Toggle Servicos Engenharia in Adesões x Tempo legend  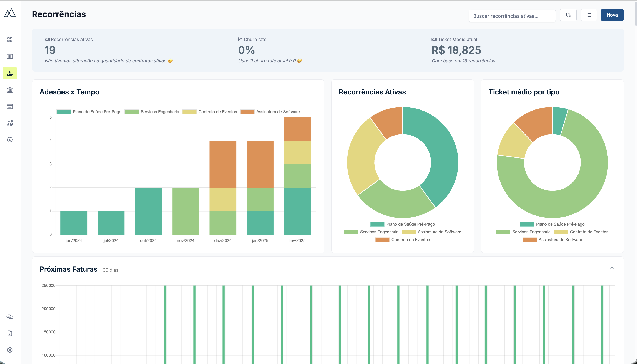[152, 112]
